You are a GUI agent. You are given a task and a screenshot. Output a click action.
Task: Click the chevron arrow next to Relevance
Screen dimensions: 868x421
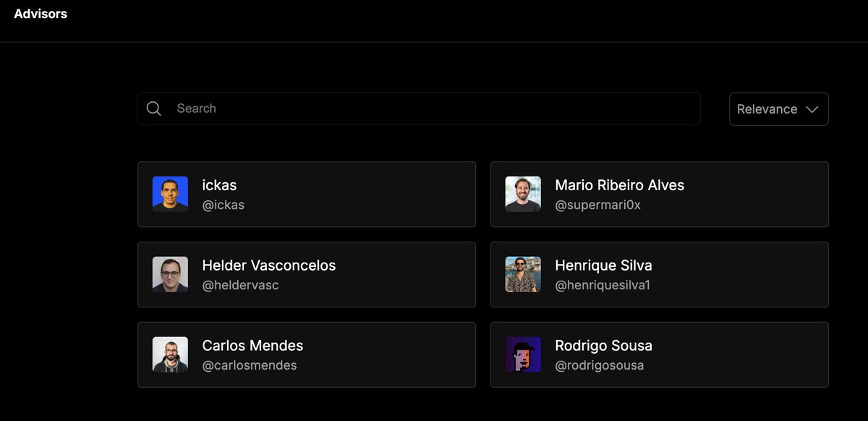click(x=812, y=109)
